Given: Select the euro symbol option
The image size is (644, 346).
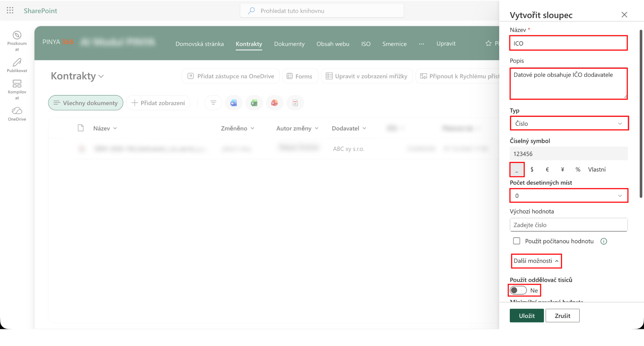Looking at the screenshot, I should [547, 170].
